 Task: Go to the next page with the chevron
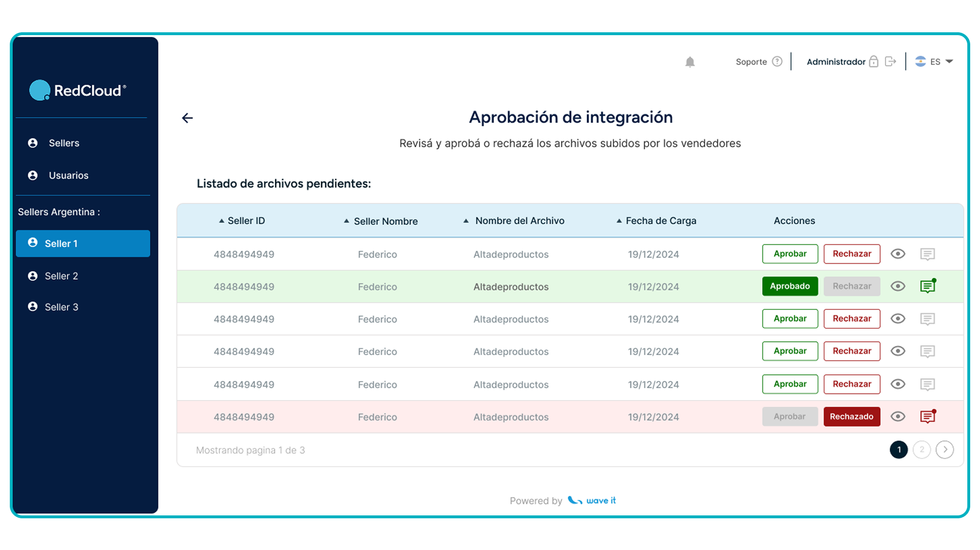944,450
